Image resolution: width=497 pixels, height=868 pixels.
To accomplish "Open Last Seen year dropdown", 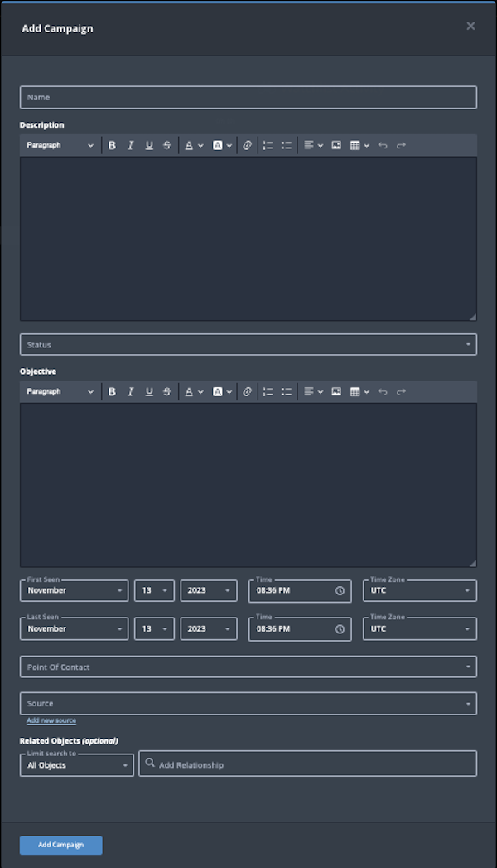I will coord(209,629).
